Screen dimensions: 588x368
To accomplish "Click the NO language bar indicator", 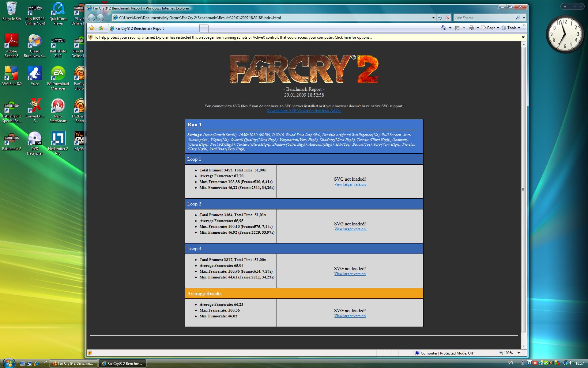I will pyautogui.click(x=510, y=363).
